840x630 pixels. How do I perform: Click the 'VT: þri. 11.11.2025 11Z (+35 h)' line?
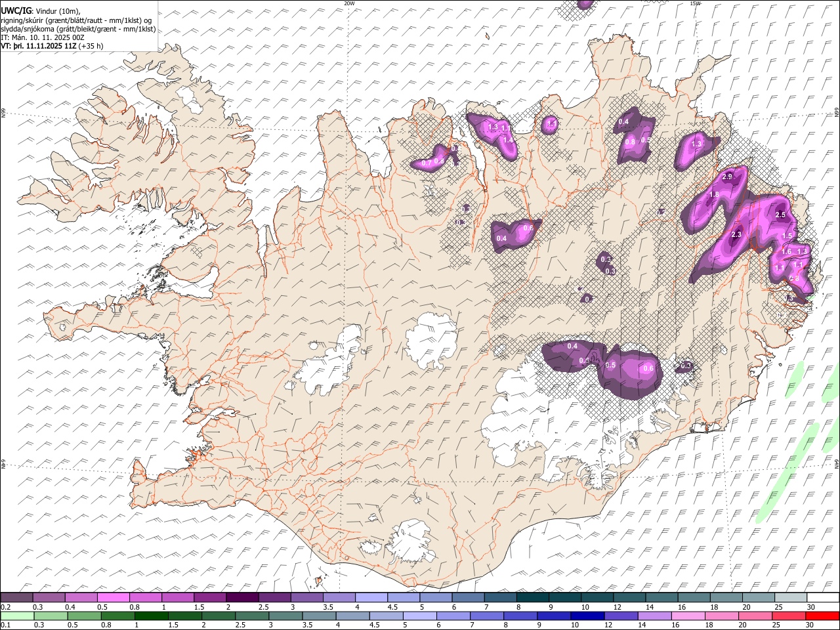52,46
